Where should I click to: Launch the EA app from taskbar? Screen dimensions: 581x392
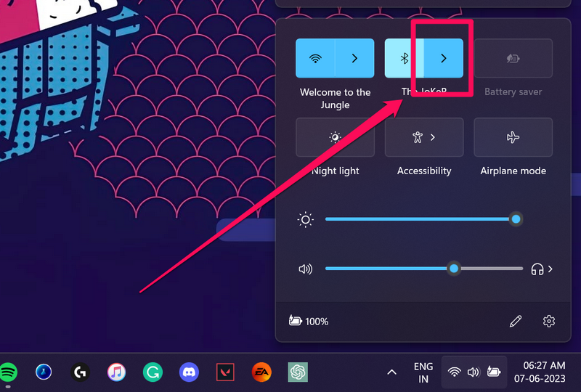(261, 372)
